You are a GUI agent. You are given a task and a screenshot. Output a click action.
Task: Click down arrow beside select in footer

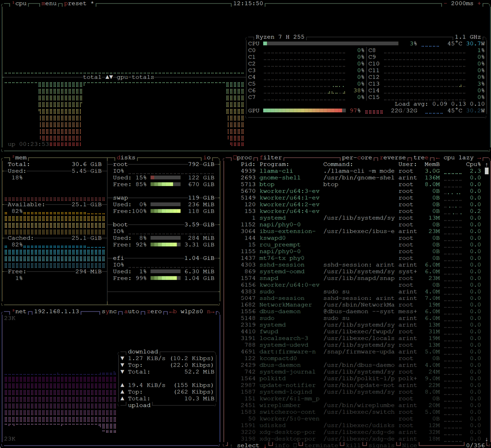tap(264, 446)
